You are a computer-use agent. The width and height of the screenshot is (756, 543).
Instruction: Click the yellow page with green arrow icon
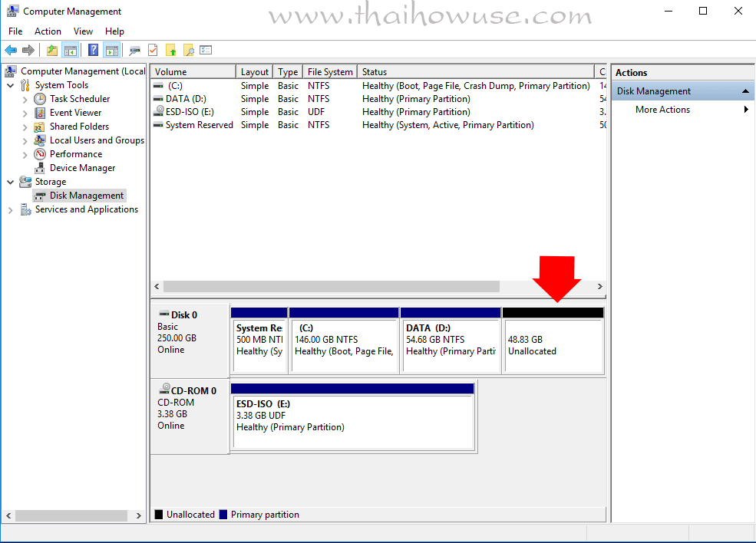coord(170,50)
